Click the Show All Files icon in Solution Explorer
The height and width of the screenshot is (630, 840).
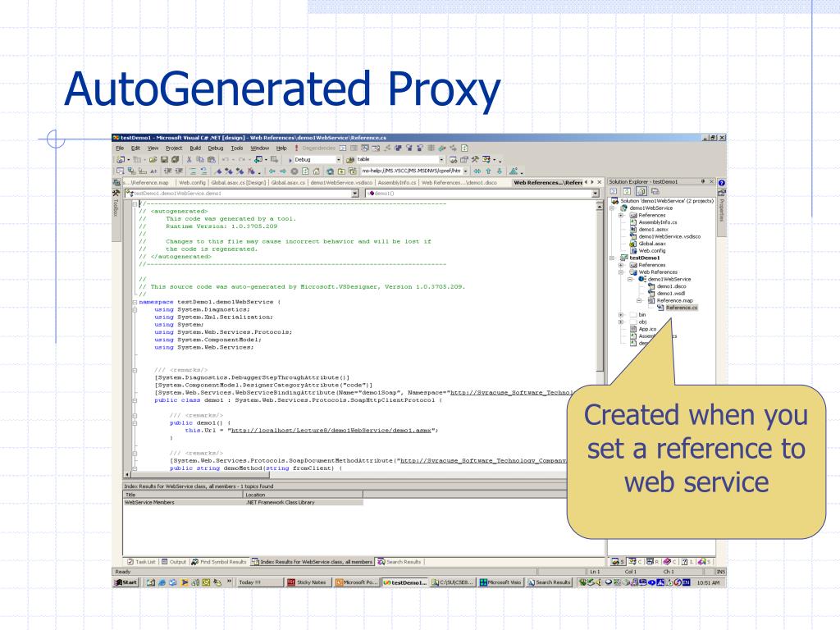pyautogui.click(x=641, y=191)
